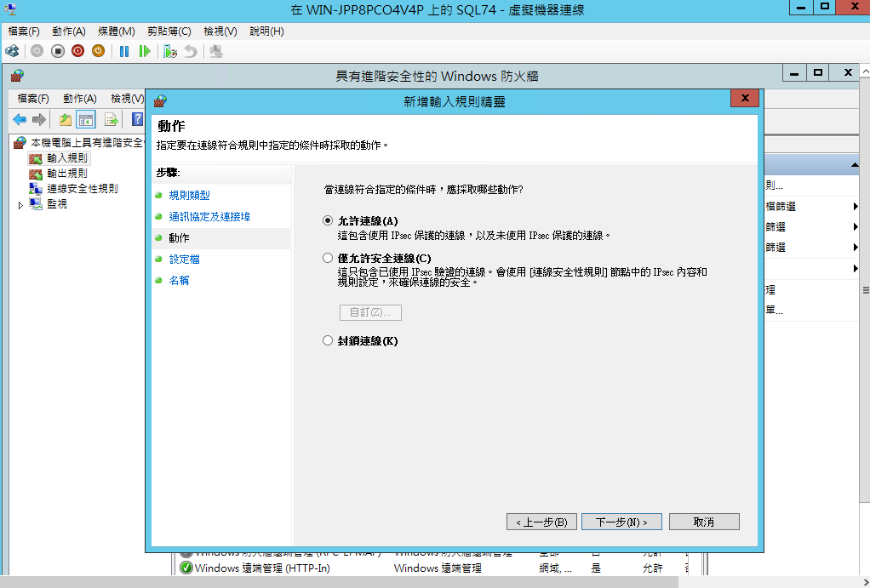Viewport: 870px width, 588px height.
Task: Open 檔案(F) menu in firewall window
Action: pyautogui.click(x=33, y=99)
